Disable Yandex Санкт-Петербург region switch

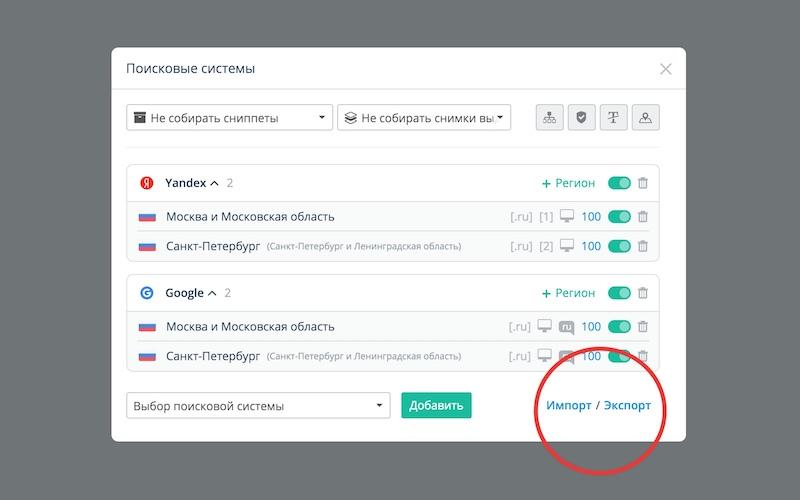pos(619,246)
